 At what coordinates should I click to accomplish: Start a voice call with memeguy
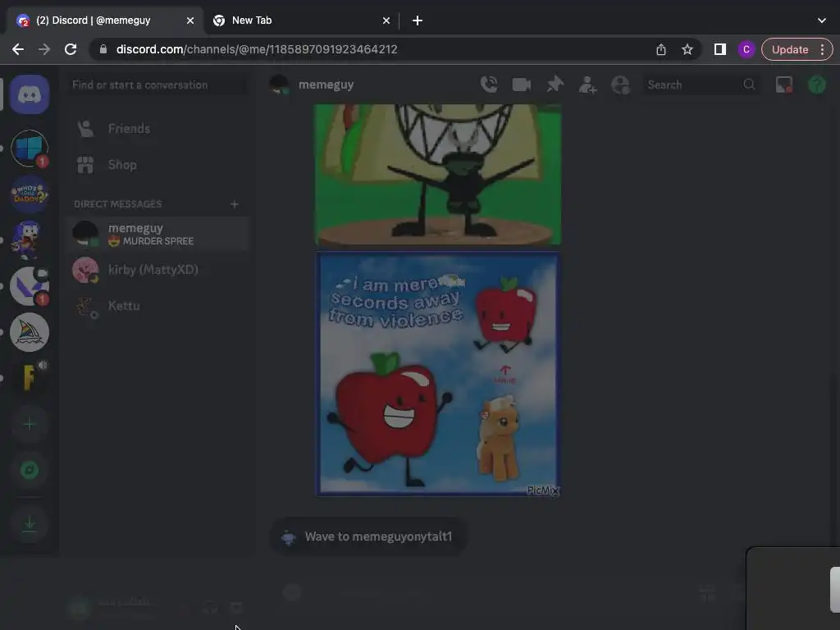click(489, 84)
